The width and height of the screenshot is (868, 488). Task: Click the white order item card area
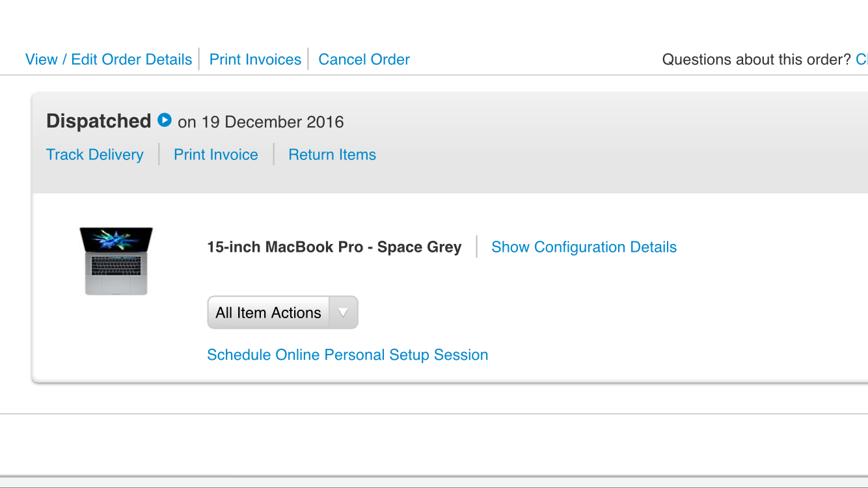(x=450, y=288)
